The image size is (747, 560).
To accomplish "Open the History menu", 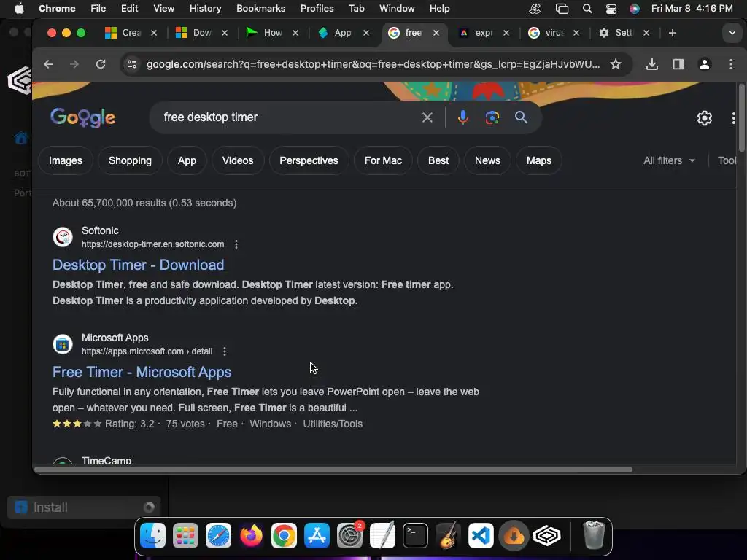I will 205,9.
